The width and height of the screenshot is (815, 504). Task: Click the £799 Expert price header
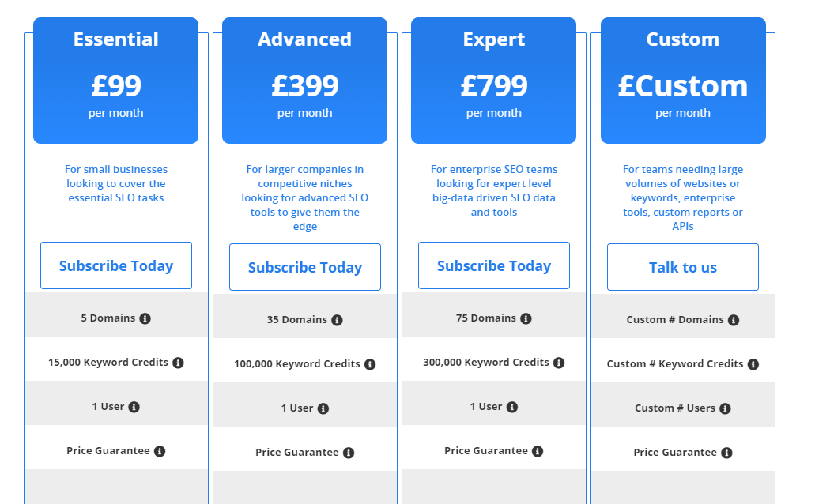pyautogui.click(x=493, y=85)
